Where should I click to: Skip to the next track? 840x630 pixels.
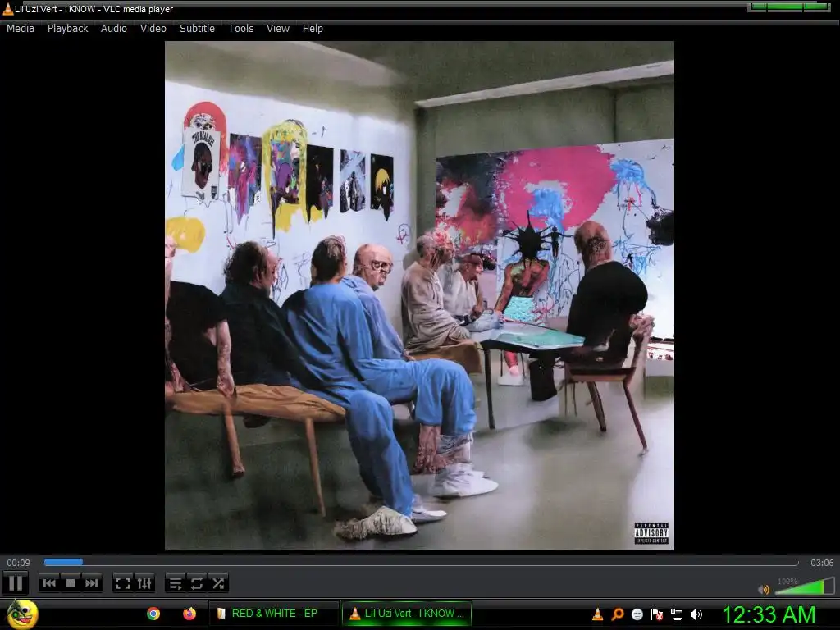pyautogui.click(x=92, y=583)
